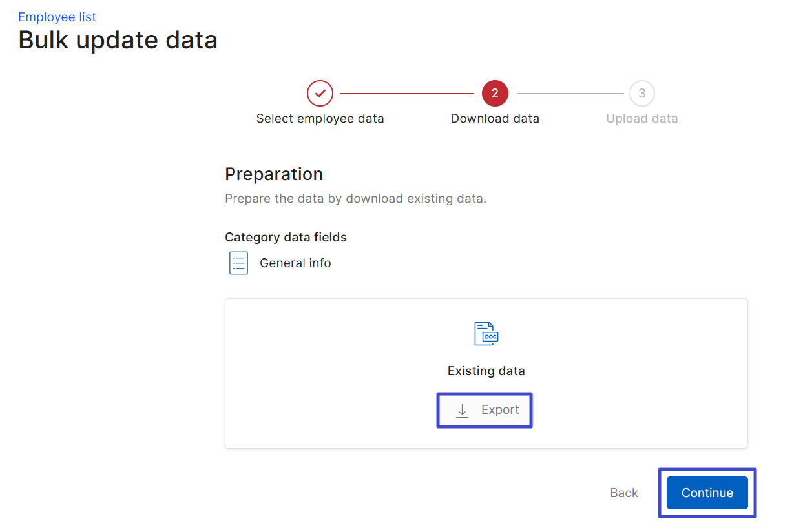Select the step 2 number circle
The image size is (792, 532).
(x=495, y=94)
